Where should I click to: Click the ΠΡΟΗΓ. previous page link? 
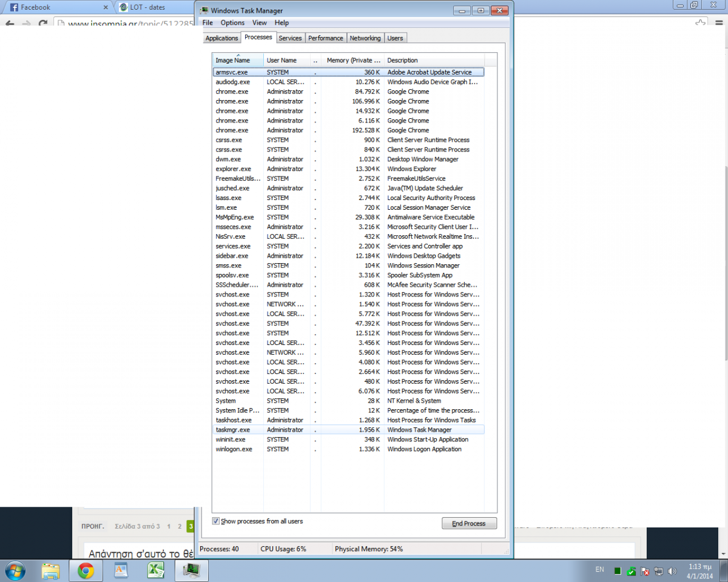point(93,526)
